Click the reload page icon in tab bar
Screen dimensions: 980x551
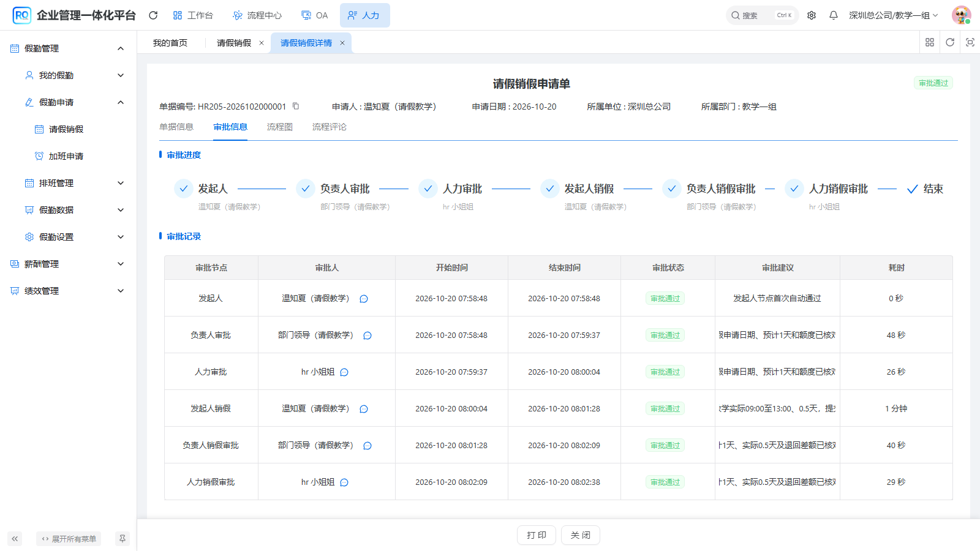click(x=950, y=42)
